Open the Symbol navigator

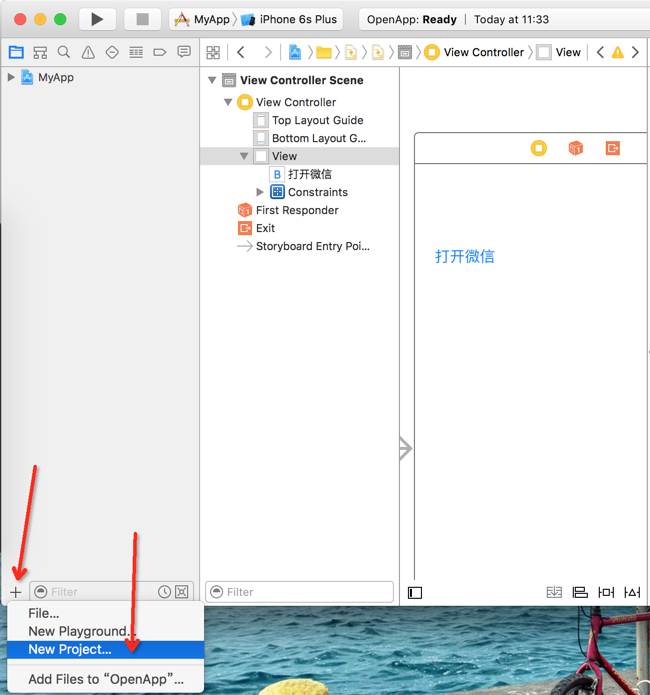[40, 53]
